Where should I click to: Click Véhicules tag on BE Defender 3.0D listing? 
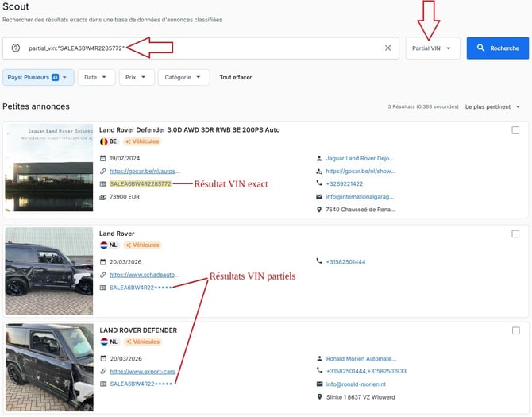pyautogui.click(x=142, y=141)
